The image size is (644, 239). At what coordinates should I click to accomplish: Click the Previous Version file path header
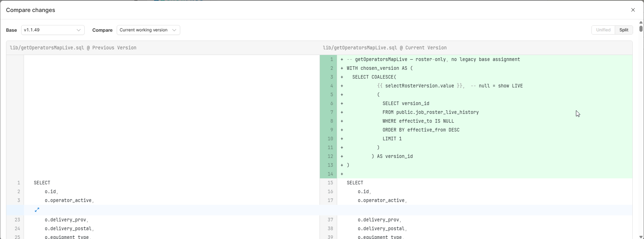coord(73,48)
